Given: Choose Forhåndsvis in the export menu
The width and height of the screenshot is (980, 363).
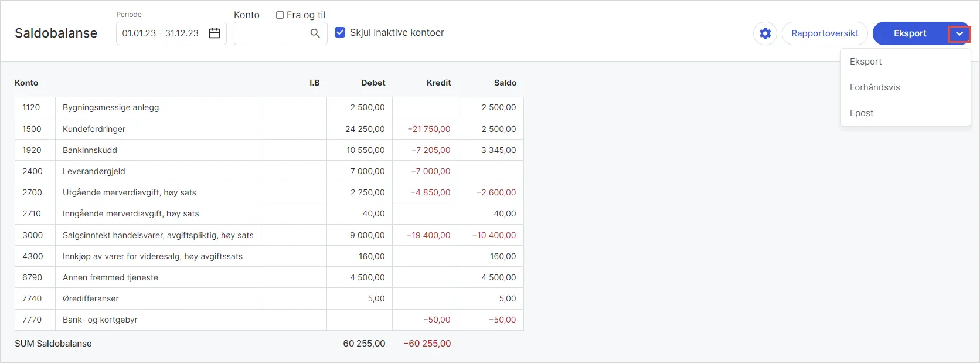Looking at the screenshot, I should point(874,87).
